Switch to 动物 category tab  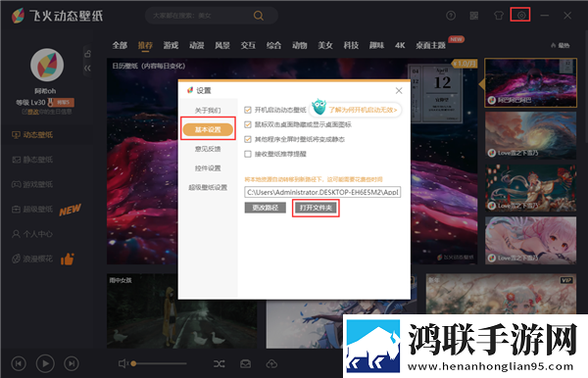[x=299, y=45]
